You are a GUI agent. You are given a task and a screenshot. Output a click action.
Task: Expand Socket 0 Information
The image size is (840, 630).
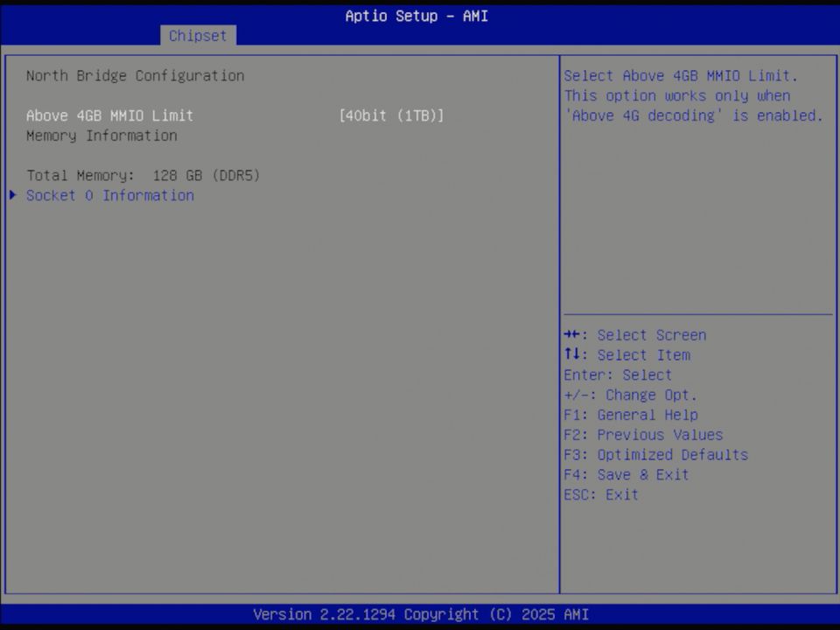pyautogui.click(x=110, y=195)
